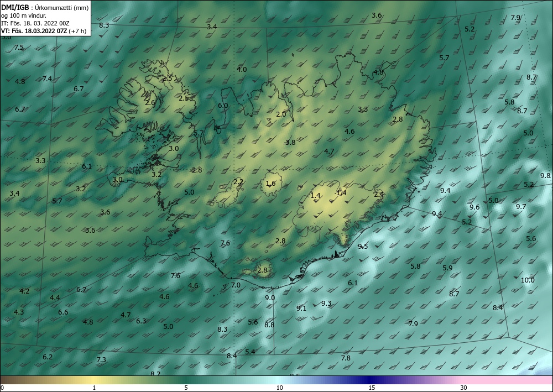Click the map value '4.3'

tap(19, 312)
